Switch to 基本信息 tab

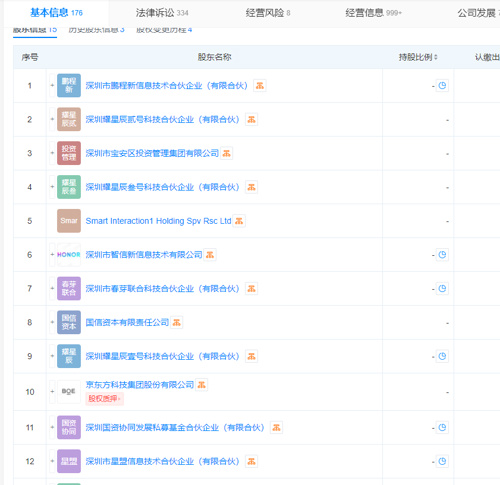tap(56, 13)
